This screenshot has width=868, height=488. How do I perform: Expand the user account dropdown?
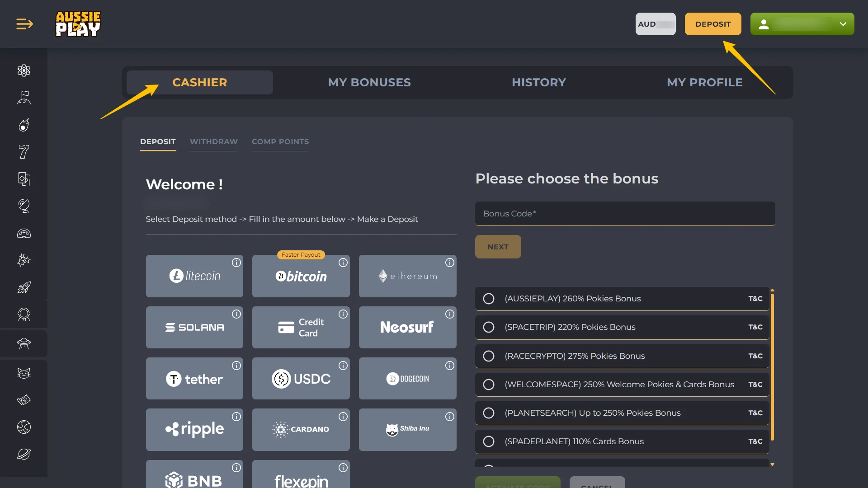click(x=802, y=24)
